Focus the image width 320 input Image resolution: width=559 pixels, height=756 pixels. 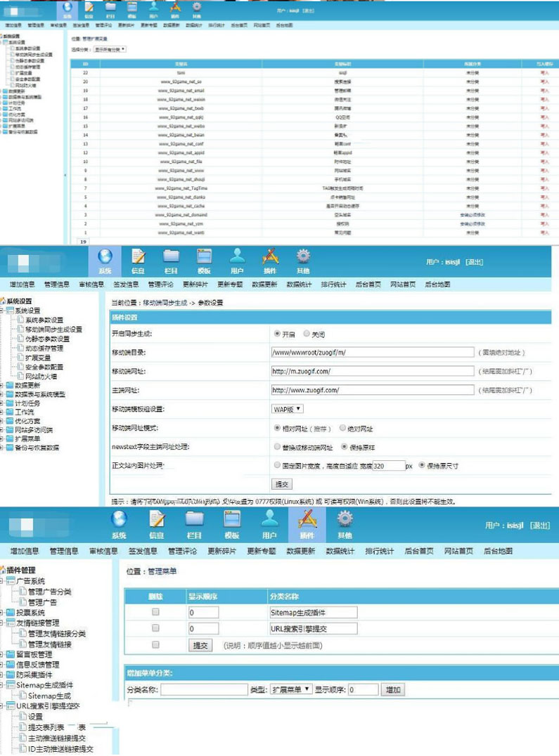(389, 466)
